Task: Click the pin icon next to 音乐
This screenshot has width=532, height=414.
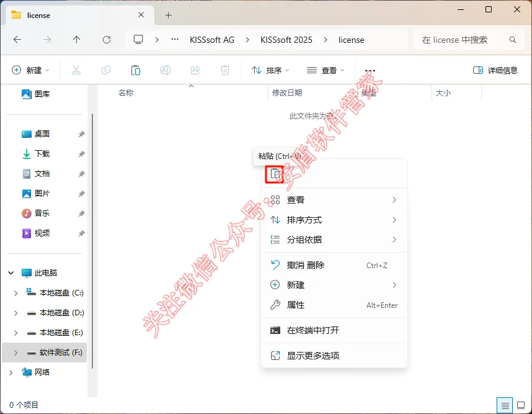Action: coord(81,214)
